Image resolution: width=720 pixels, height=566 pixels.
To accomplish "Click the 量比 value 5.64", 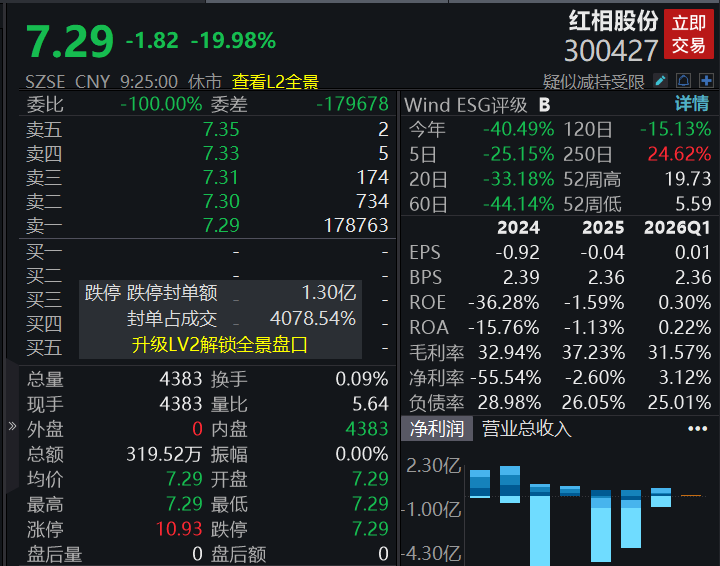I will [370, 404].
